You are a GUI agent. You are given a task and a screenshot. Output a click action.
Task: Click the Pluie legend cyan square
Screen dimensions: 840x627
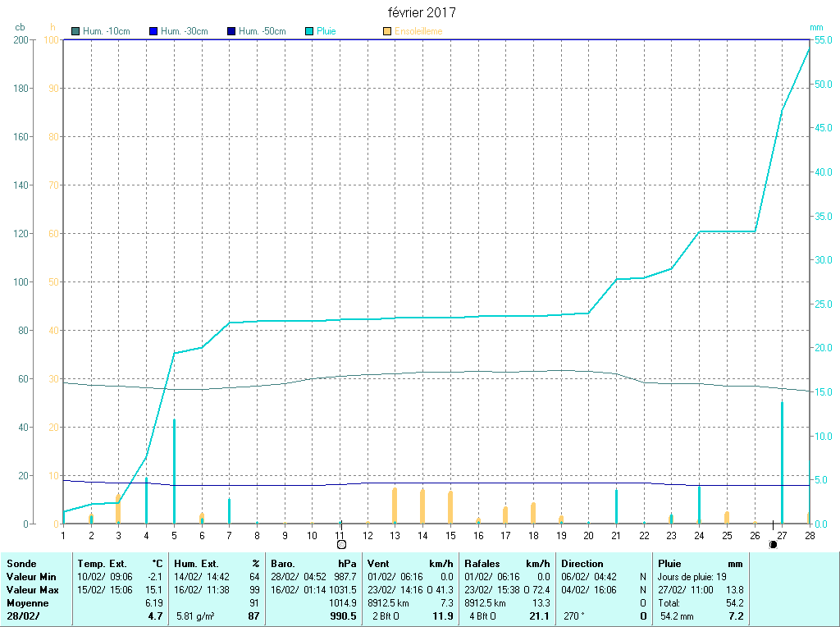coord(309,31)
